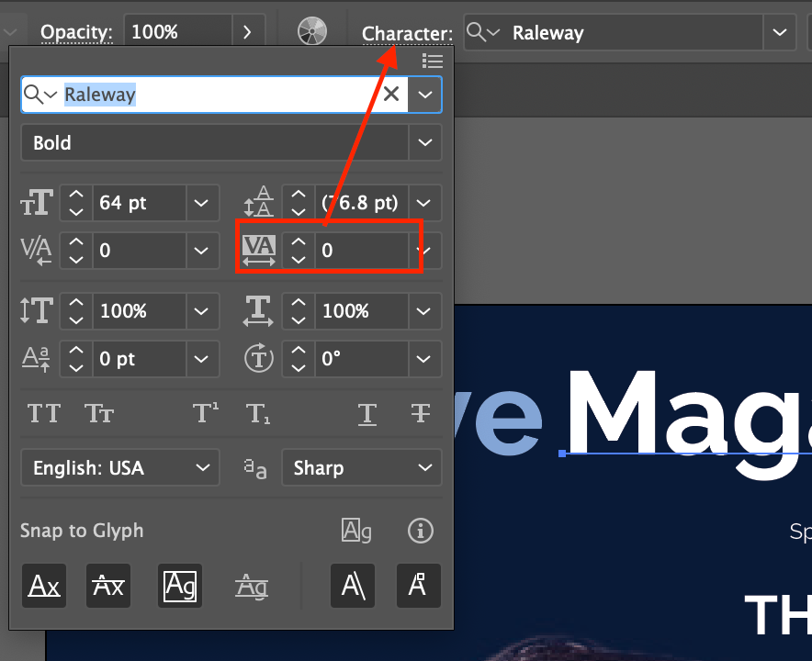Click the kerning icon
This screenshot has width=812, height=661.
click(36, 251)
